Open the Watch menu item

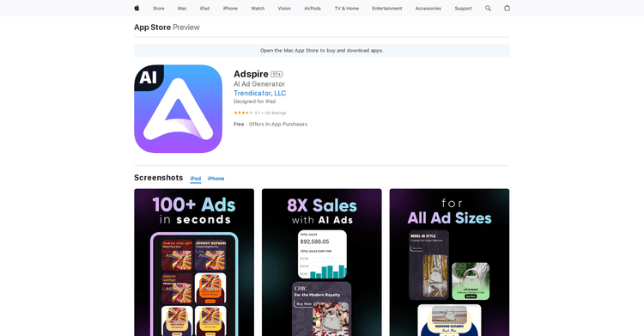[258, 9]
